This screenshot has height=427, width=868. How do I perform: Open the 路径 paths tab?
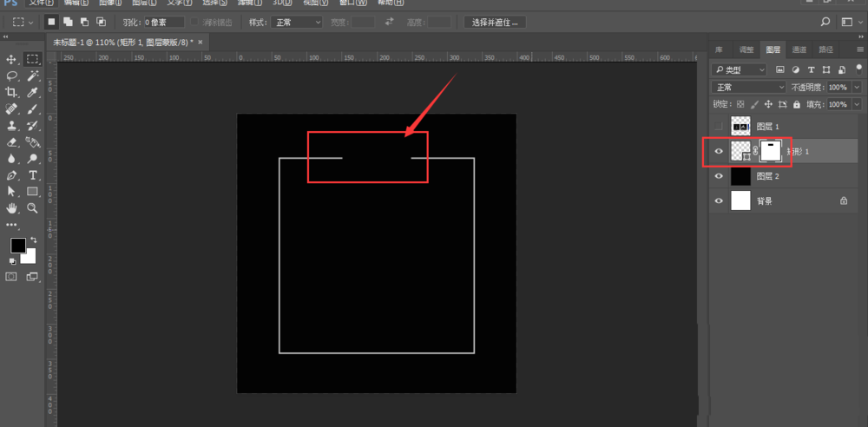tap(825, 49)
